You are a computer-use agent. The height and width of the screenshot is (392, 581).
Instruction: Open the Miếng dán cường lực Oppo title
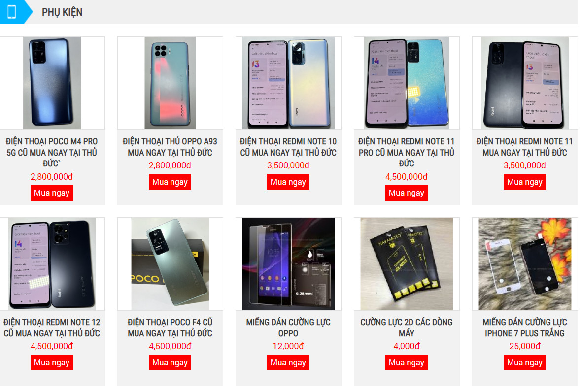pyautogui.click(x=288, y=327)
